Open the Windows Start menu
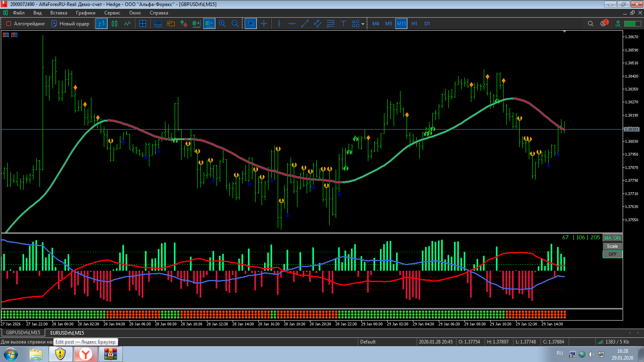 click(11, 354)
